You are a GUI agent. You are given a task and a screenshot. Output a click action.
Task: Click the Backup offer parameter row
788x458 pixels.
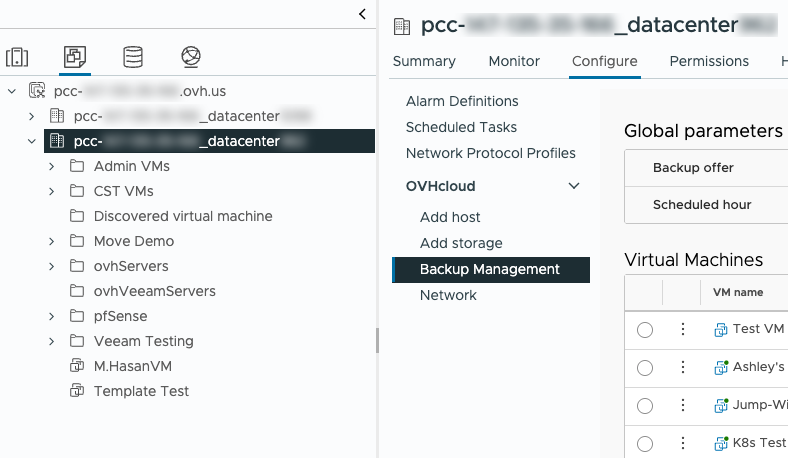coord(706,168)
